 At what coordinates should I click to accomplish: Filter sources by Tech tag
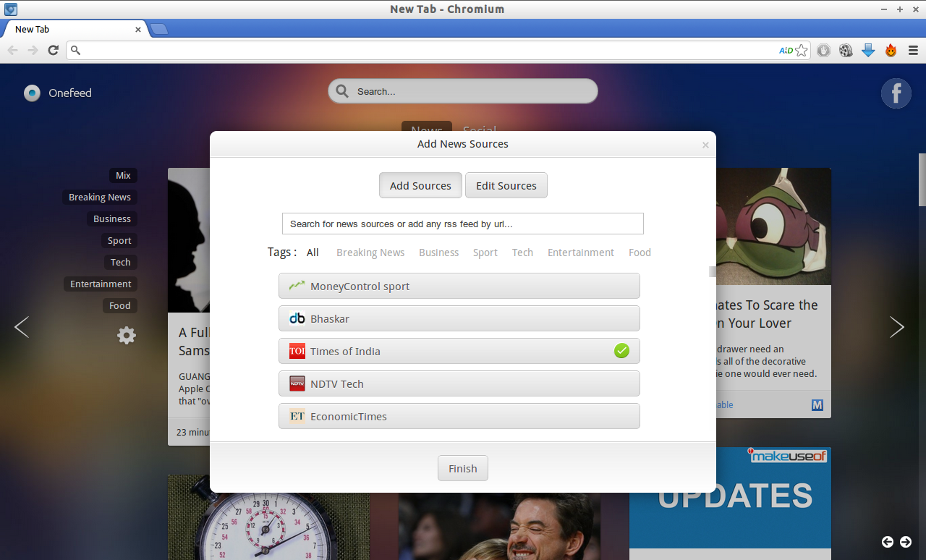[x=522, y=253]
